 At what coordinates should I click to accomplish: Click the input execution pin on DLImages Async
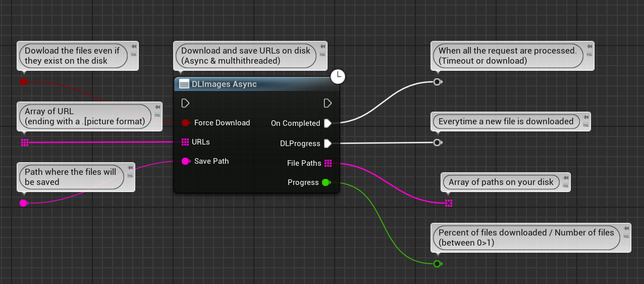point(185,103)
